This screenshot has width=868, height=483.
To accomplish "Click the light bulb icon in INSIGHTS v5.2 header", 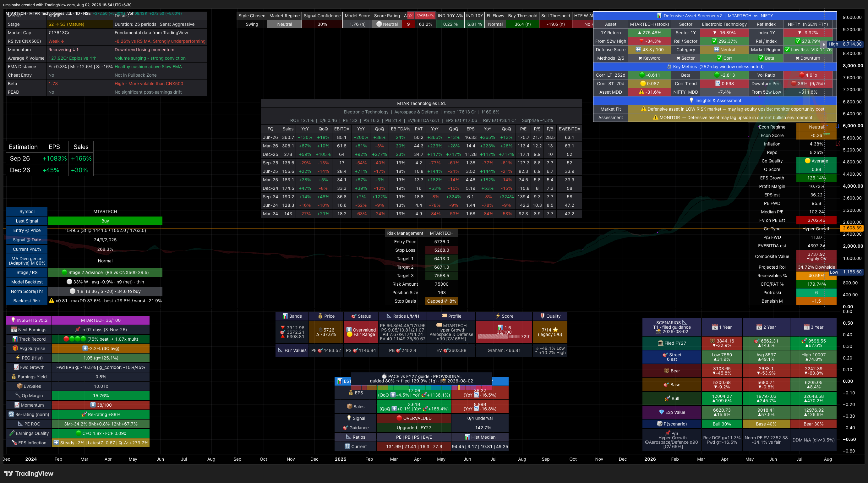I will (14, 320).
